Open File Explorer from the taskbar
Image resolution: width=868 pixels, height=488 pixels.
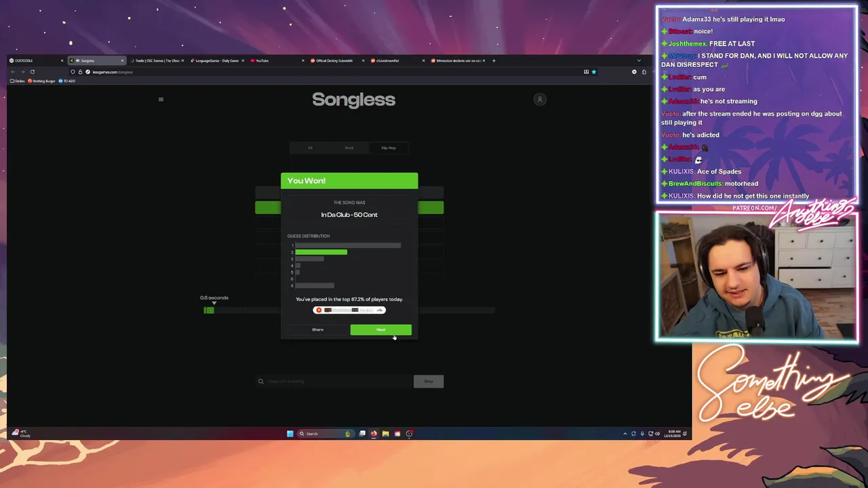385,434
